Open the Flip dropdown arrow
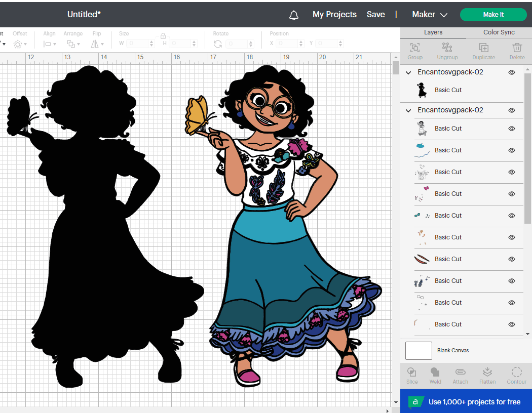Screen dimensions: 532x413 coord(102,45)
